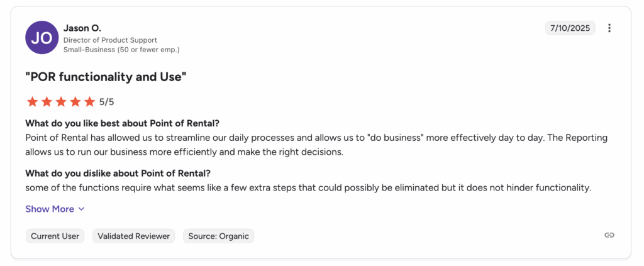
Task: Open Jason O. reviewer name
Action: click(x=82, y=28)
